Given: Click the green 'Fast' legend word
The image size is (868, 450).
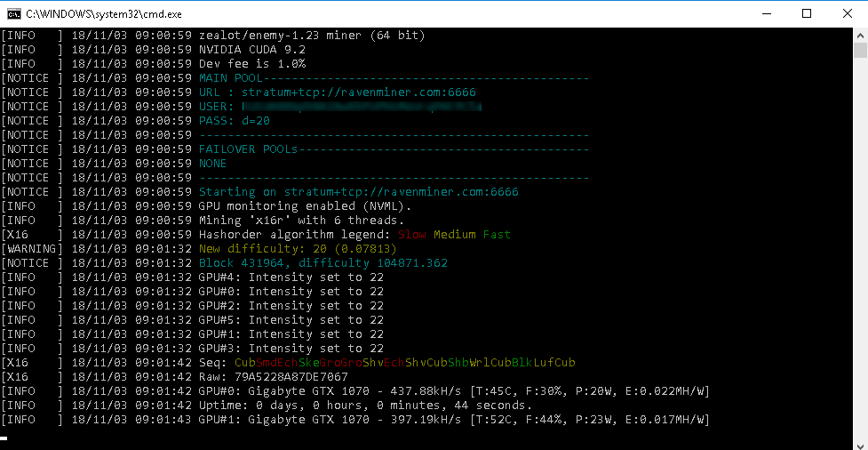Looking at the screenshot, I should click(x=497, y=235).
